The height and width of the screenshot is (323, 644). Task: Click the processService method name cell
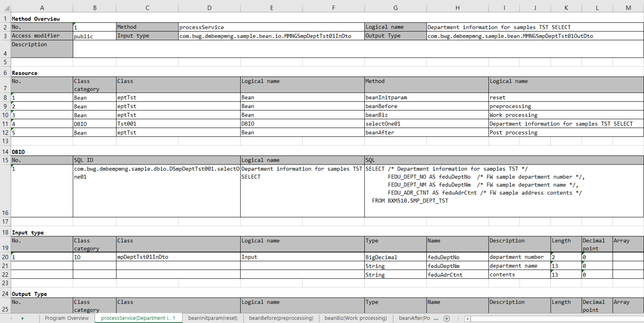point(271,27)
